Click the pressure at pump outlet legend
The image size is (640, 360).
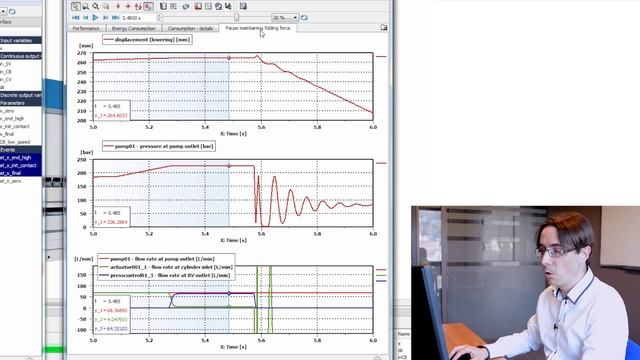click(159, 146)
